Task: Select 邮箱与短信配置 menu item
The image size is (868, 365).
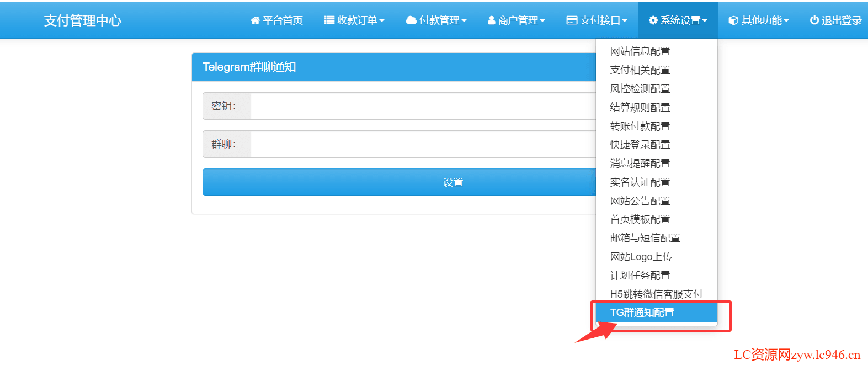Action: coord(645,238)
